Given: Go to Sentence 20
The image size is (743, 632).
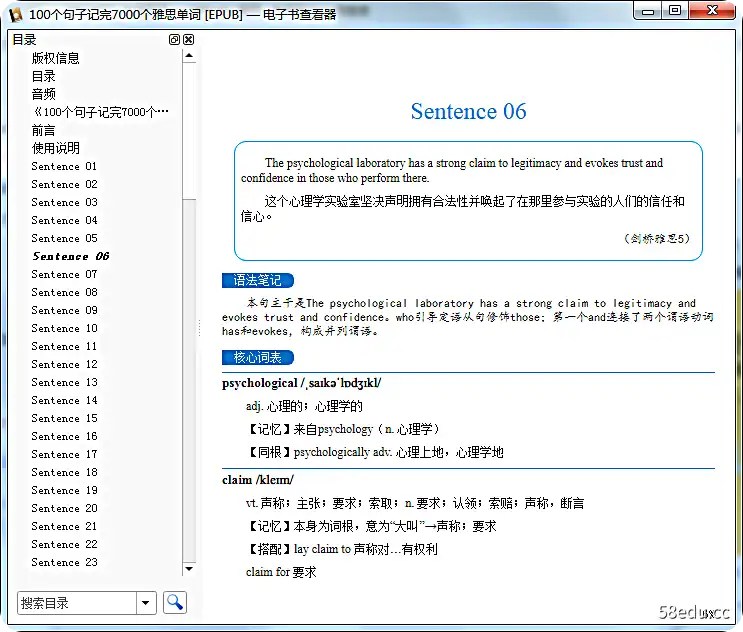Looking at the screenshot, I should pyautogui.click(x=64, y=508).
